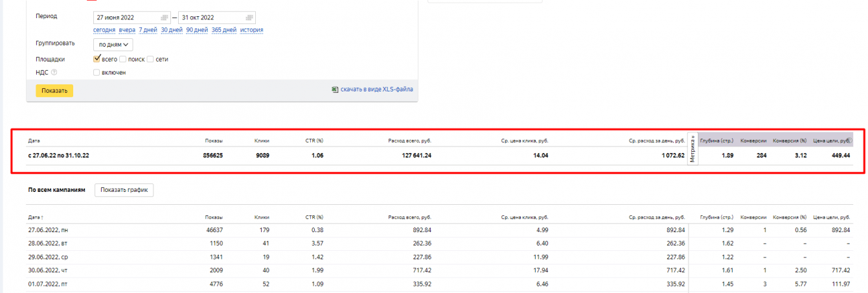Collapse the vertical Метрика columns tab
The image size is (868, 293).
(x=692, y=150)
